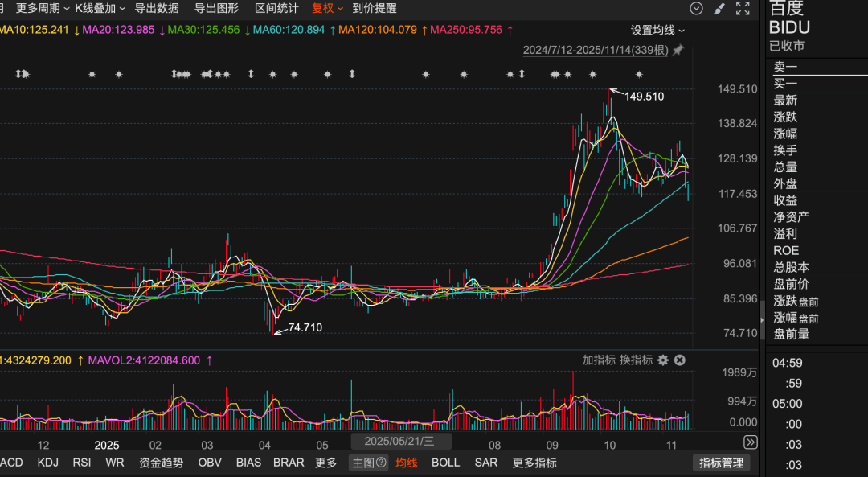Switch the sub-indicator to BOLL
This screenshot has height=477, width=868.
[445, 463]
